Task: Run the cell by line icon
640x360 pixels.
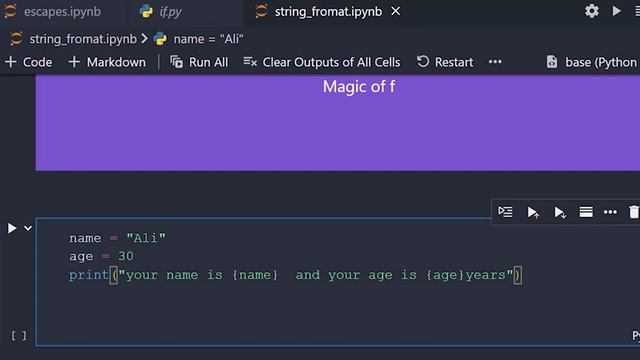Action: (505, 212)
